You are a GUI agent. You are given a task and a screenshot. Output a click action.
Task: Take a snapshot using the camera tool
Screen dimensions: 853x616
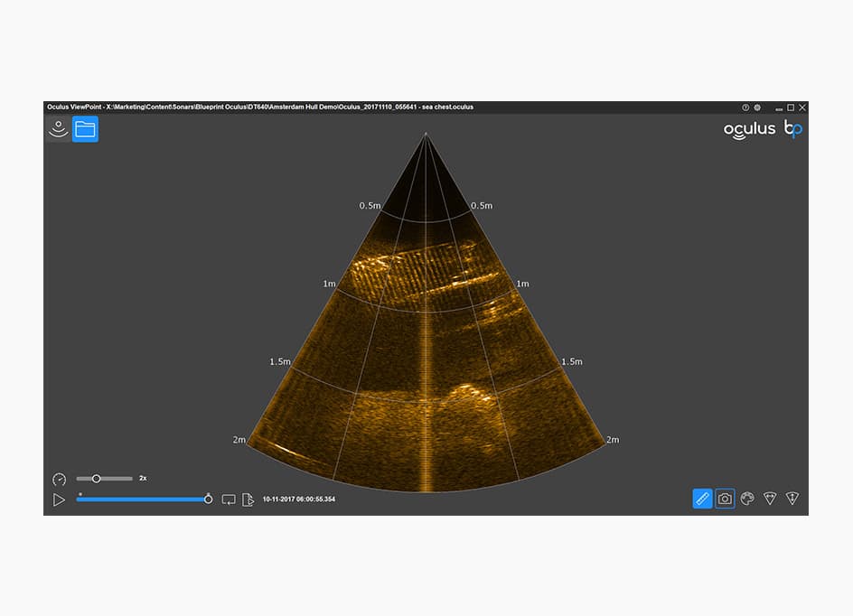click(x=724, y=498)
